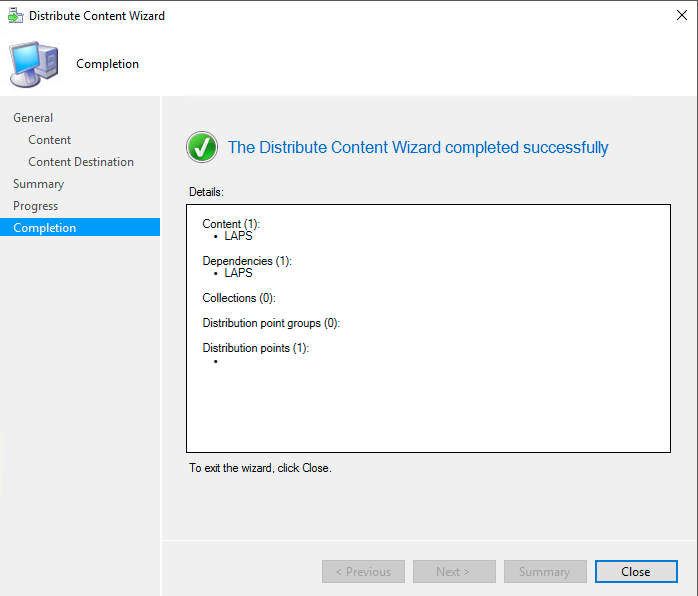This screenshot has height=596, width=698.
Task: Click the LAPS entry under Dependencies (1)
Action: coord(238,273)
